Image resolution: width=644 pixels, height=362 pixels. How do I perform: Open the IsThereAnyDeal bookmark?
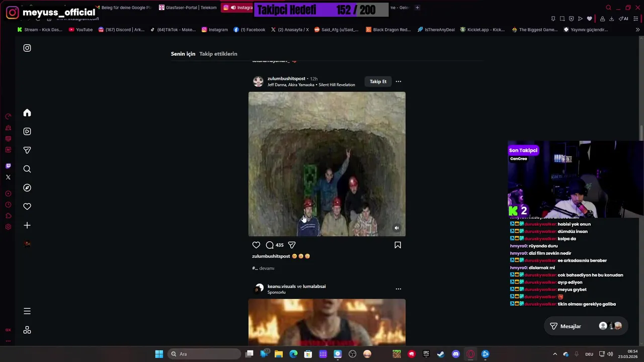(x=436, y=30)
